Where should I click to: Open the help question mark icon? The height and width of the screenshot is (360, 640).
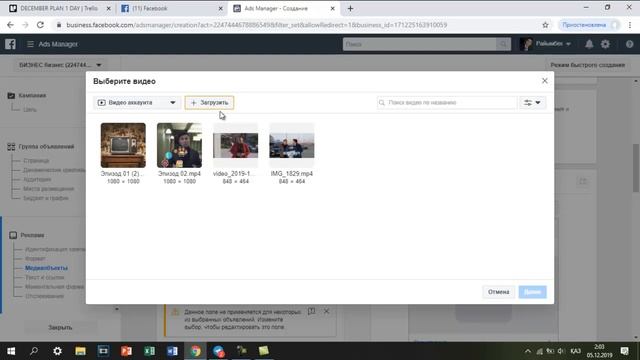pyautogui.click(x=629, y=44)
